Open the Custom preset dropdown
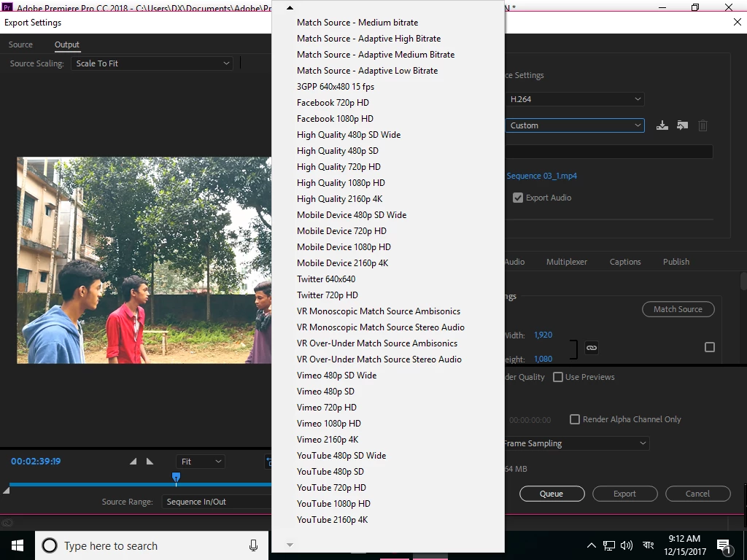 (x=575, y=125)
